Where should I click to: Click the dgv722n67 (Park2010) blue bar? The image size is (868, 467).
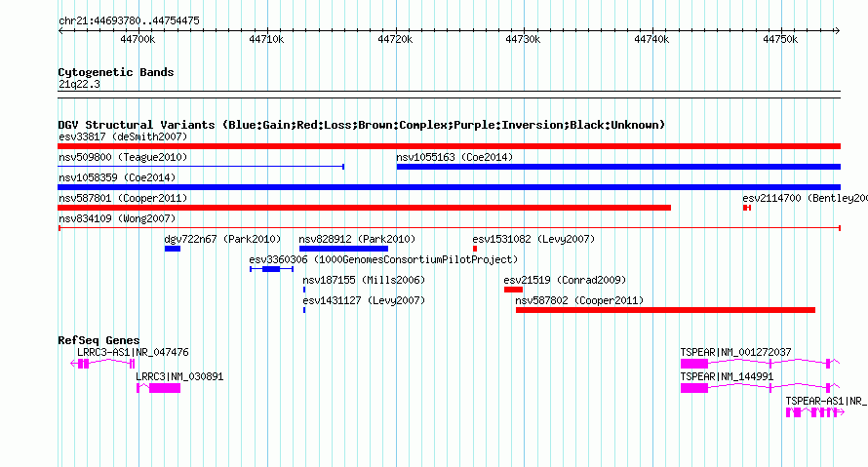173,249
